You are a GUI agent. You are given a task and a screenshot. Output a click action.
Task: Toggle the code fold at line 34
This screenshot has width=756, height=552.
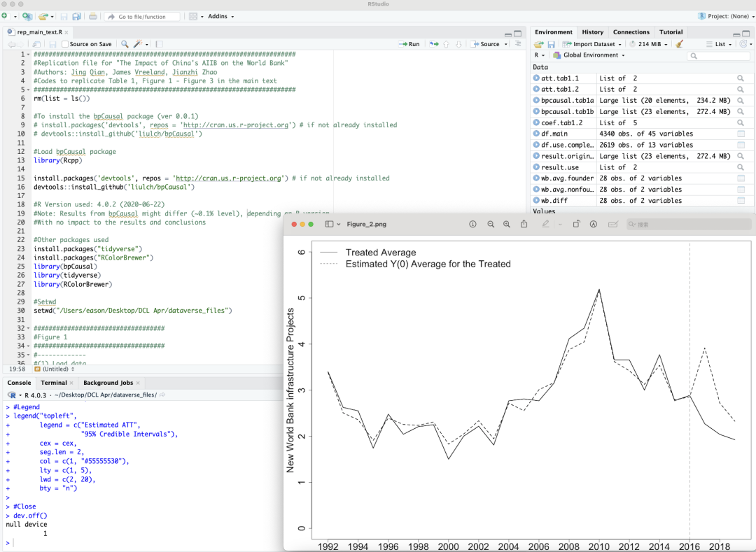[x=28, y=346]
